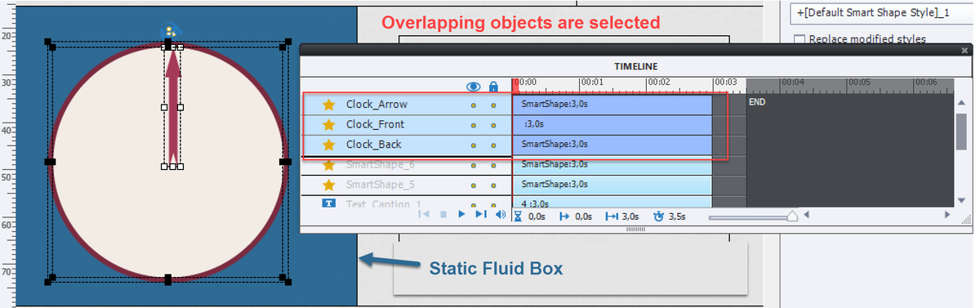
Task: Click the SmartShape_5 SmartShape:3,0s timeline bar
Action: (612, 185)
